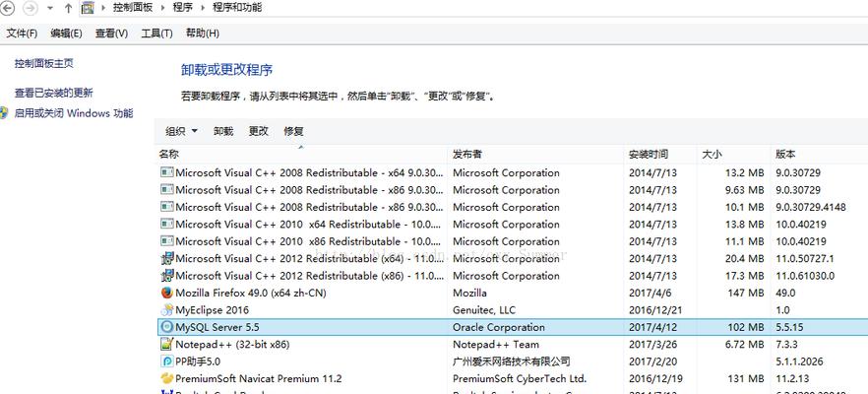Click icon of Visual C++ 2010 x64 entry
Image resolution: width=868 pixels, height=394 pixels.
tap(166, 224)
